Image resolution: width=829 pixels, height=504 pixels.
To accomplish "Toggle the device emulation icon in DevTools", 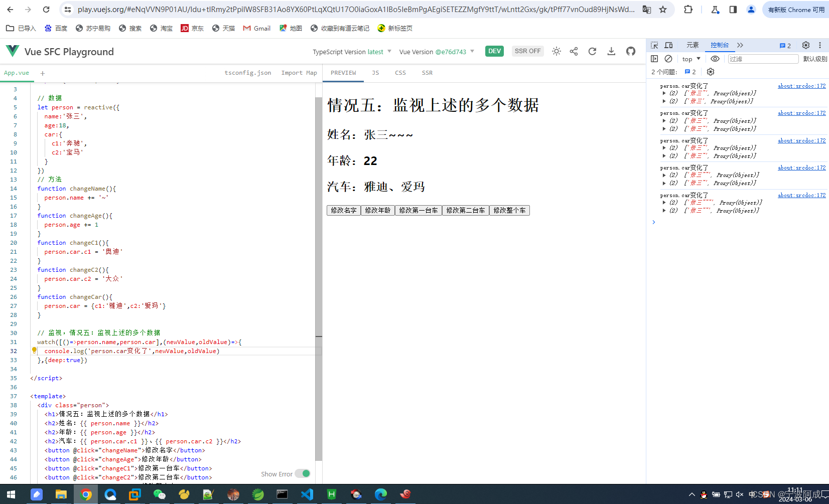I will coord(668,45).
